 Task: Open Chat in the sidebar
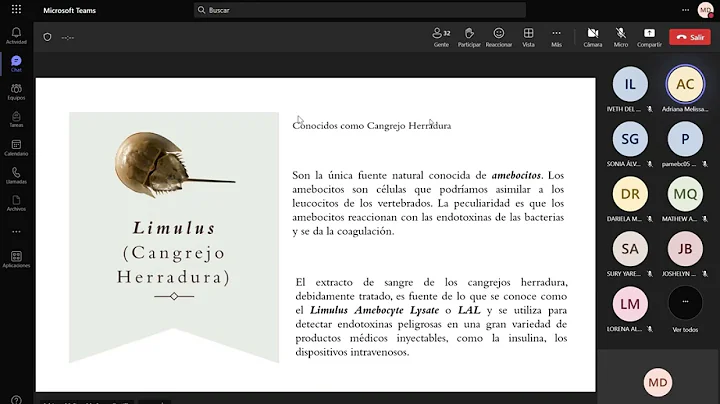[x=16, y=63]
